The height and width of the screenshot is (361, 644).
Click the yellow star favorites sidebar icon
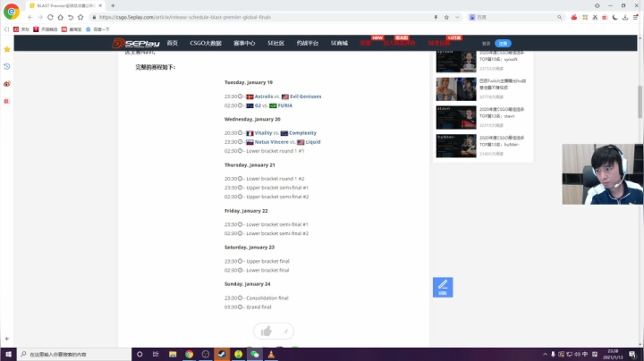[x=7, y=49]
